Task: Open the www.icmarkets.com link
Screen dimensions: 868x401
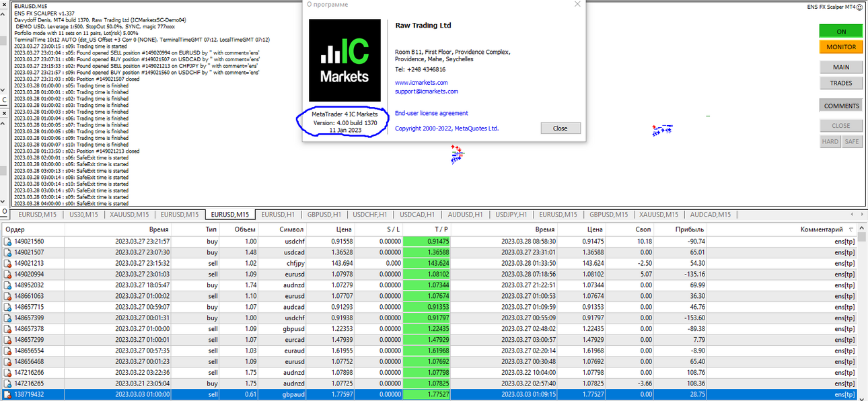Action: coord(421,83)
